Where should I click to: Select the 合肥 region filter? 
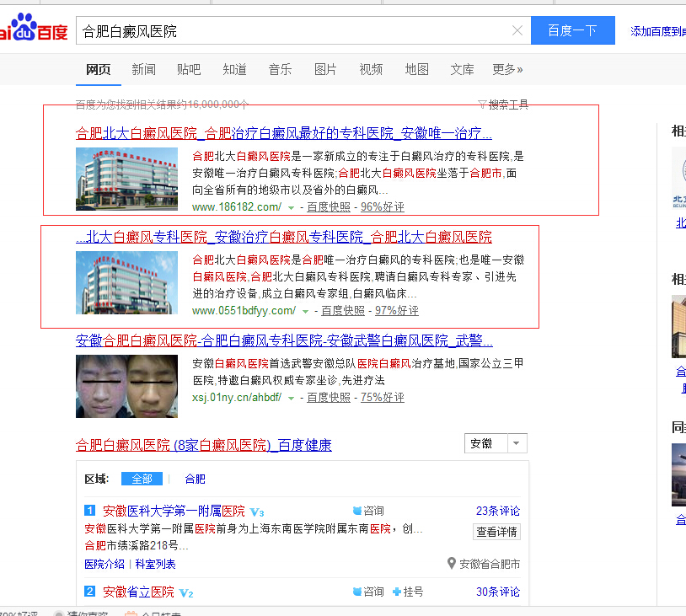(195, 479)
